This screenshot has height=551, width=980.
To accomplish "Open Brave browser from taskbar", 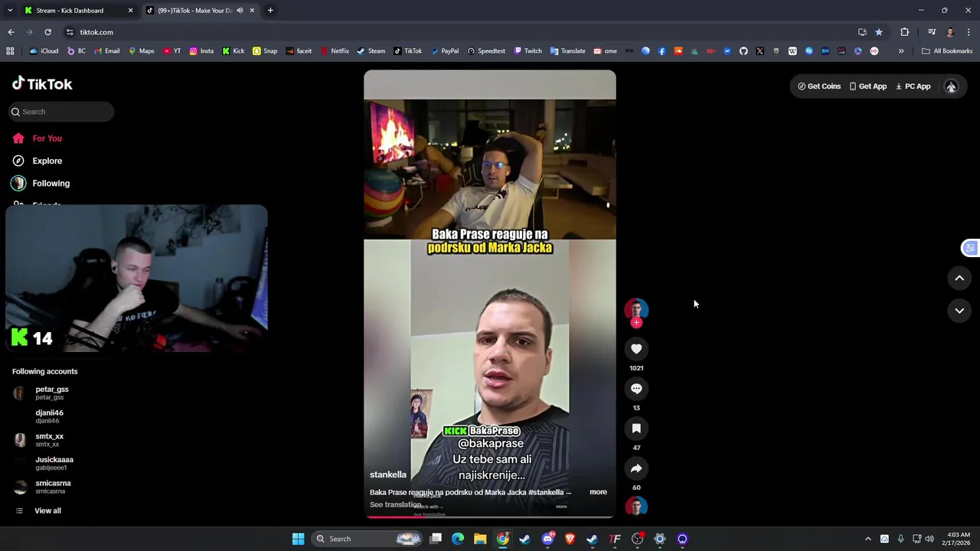I will 570,539.
